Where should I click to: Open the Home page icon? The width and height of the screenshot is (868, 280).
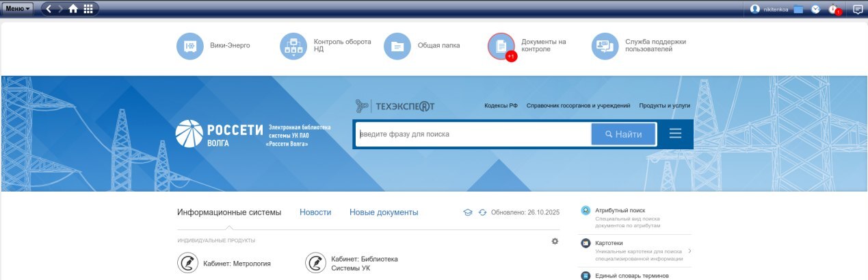point(73,9)
